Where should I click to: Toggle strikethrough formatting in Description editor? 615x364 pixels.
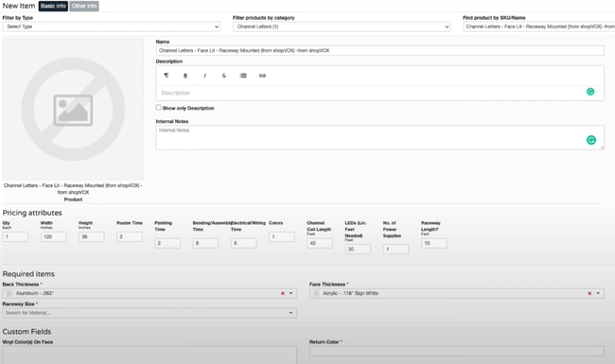tap(224, 76)
